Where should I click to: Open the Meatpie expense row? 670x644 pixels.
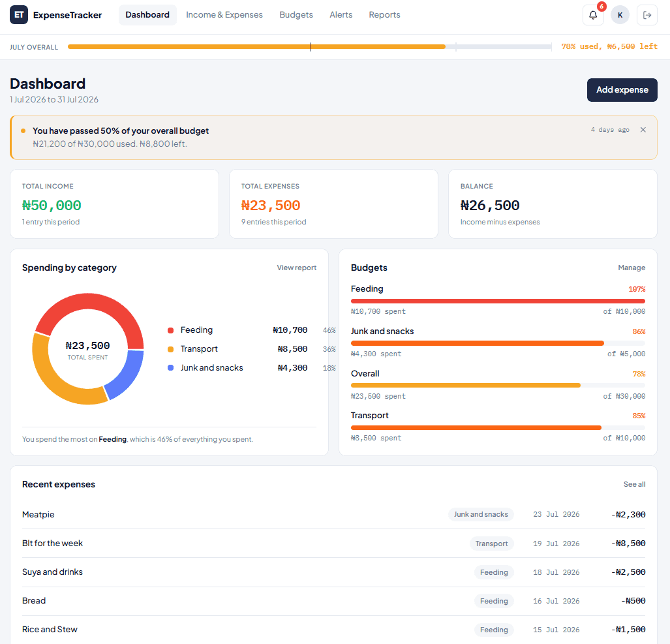(x=334, y=515)
